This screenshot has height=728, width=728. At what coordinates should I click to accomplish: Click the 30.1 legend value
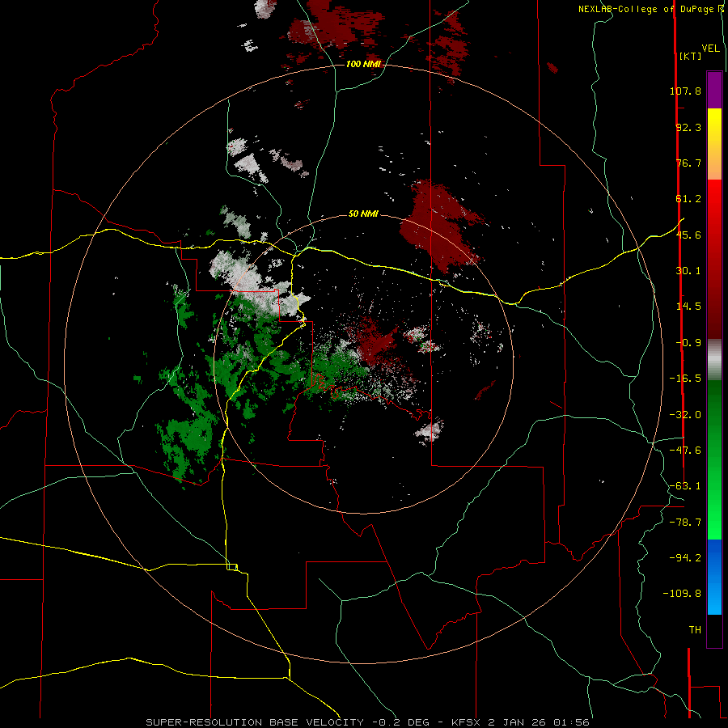(x=688, y=271)
